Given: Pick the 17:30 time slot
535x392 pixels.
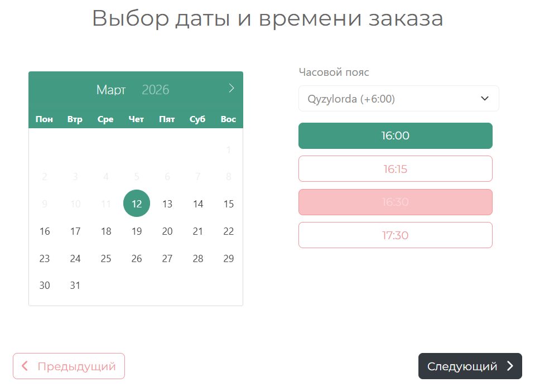Looking at the screenshot, I should [x=395, y=235].
